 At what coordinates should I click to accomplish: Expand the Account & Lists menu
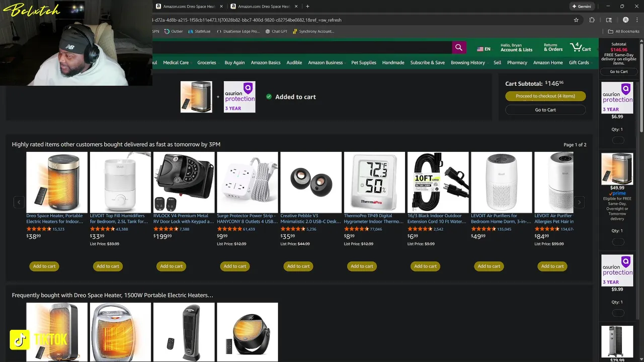pos(516,48)
